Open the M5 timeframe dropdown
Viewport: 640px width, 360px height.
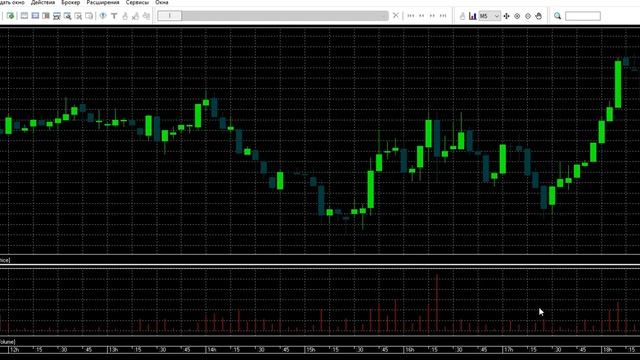(489, 16)
